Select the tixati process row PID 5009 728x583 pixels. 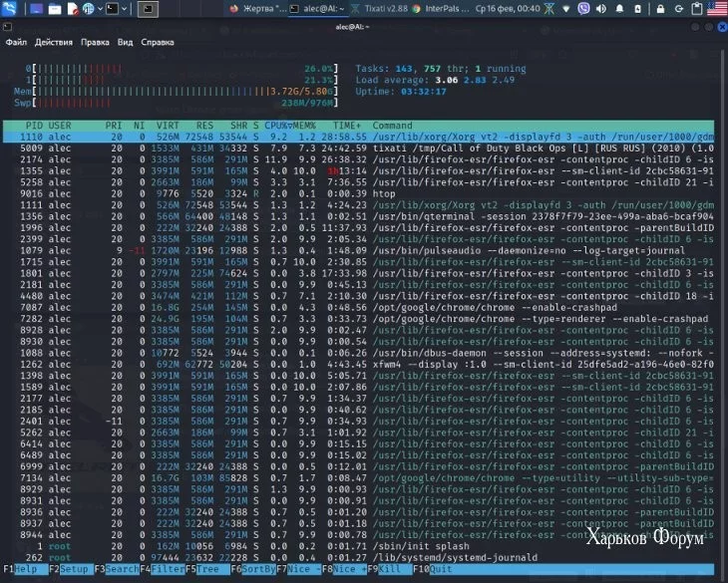tap(358, 148)
